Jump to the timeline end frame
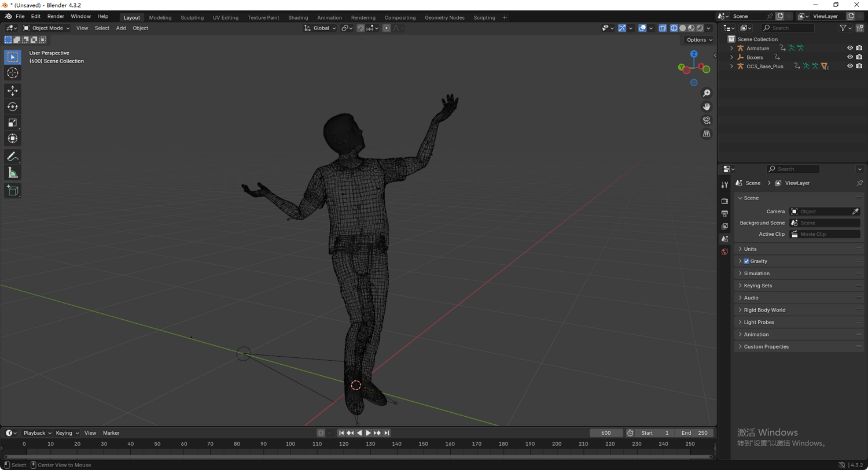Viewport: 868px width, 470px height. [x=387, y=433]
